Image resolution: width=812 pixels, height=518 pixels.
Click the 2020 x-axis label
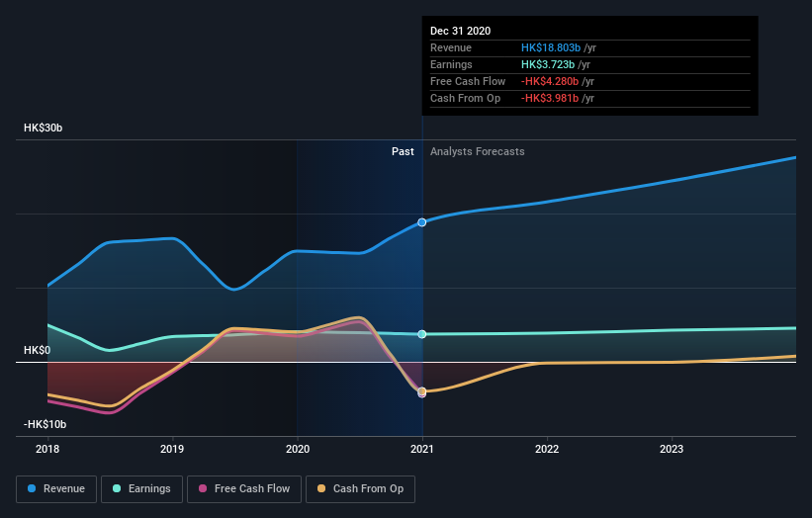tap(298, 449)
